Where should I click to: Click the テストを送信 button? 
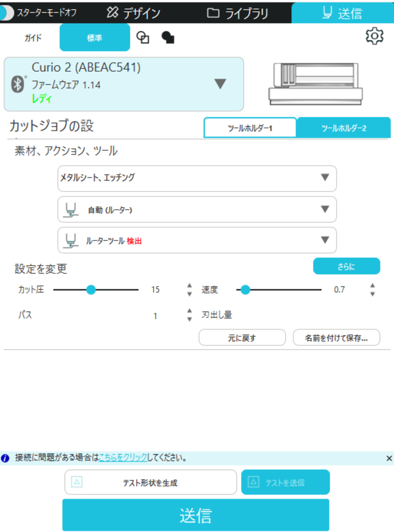pos(285,483)
